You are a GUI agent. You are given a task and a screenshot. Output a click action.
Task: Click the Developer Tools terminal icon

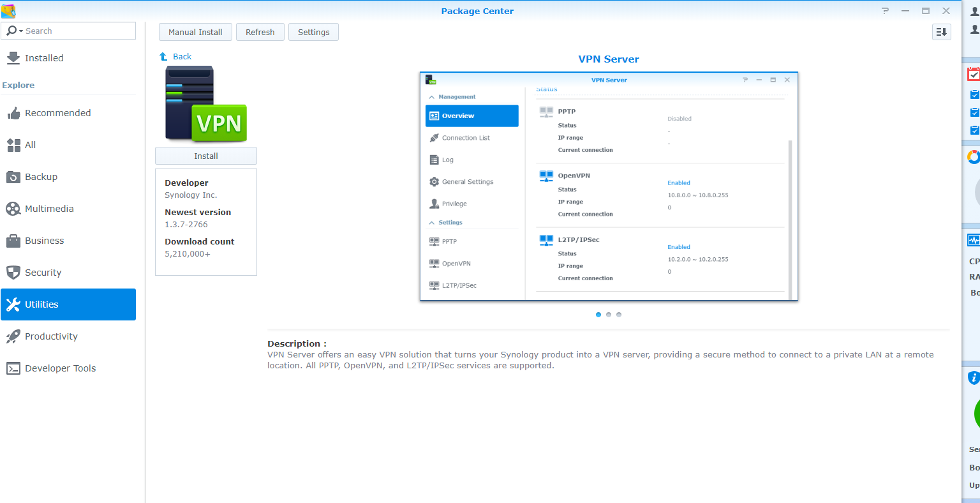tap(13, 368)
